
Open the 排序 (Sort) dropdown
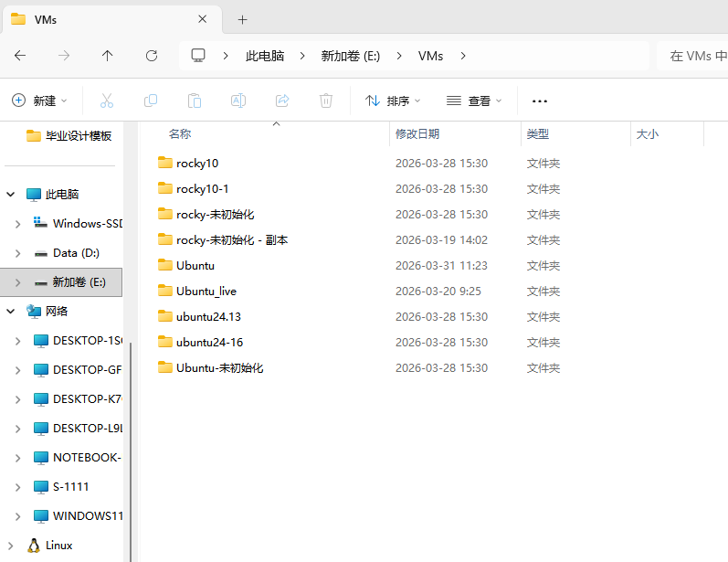pyautogui.click(x=393, y=101)
